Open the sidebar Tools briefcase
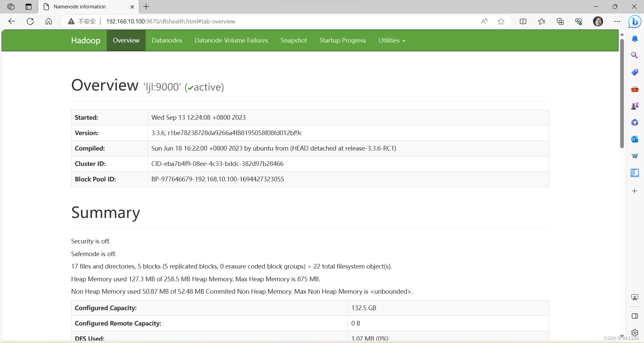 (635, 89)
